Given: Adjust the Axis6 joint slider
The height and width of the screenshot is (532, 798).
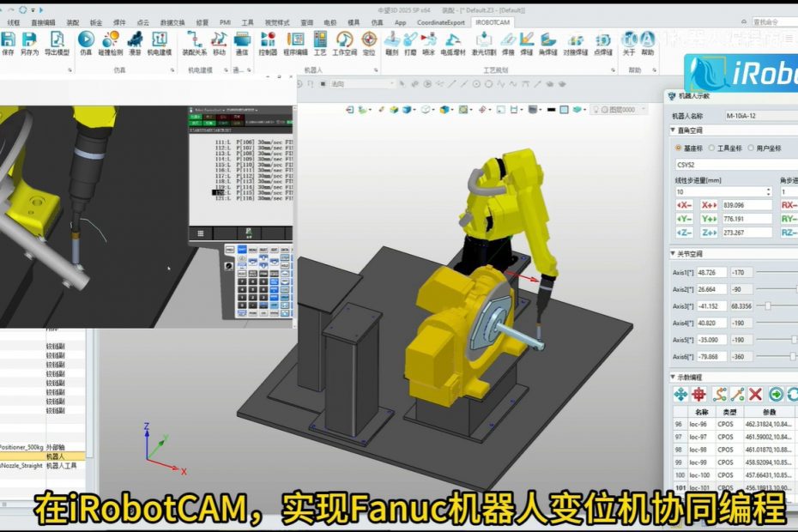Looking at the screenshot, I should [793, 356].
